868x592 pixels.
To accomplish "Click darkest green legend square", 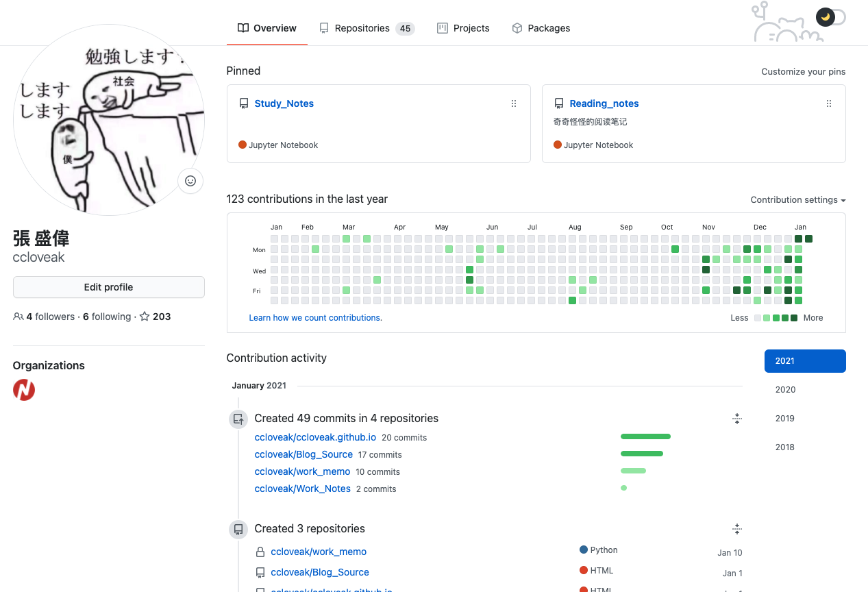I will [794, 318].
